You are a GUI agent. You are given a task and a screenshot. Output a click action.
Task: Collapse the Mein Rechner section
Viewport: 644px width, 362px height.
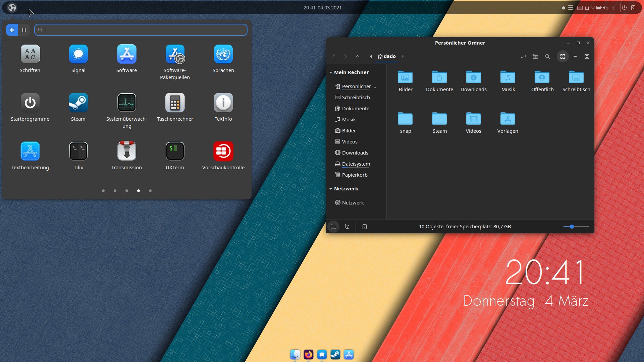coord(331,72)
